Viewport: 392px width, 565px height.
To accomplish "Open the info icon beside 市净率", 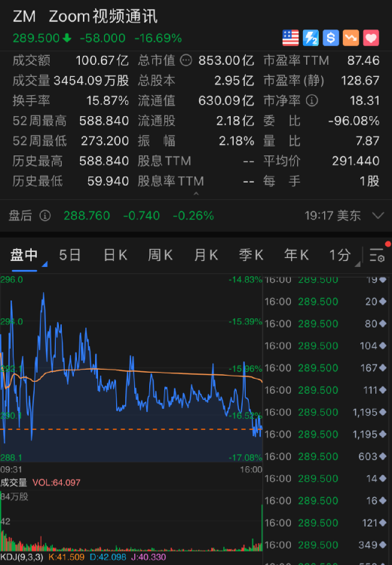I will (312, 100).
